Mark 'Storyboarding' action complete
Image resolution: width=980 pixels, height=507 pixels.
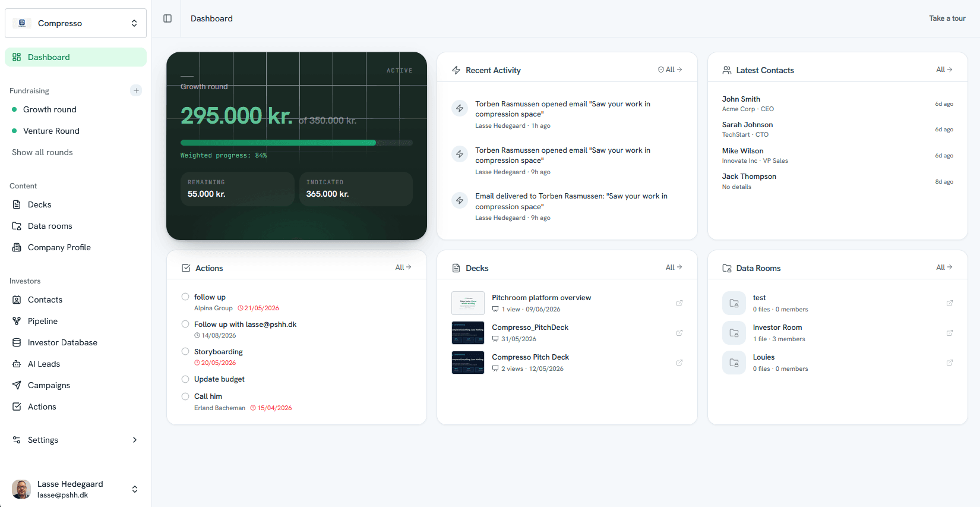185,351
